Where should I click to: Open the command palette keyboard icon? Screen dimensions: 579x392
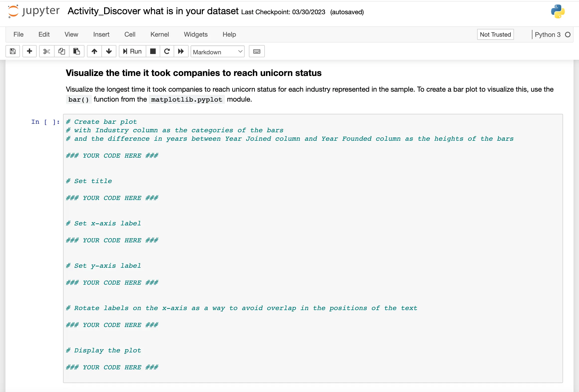coord(257,51)
